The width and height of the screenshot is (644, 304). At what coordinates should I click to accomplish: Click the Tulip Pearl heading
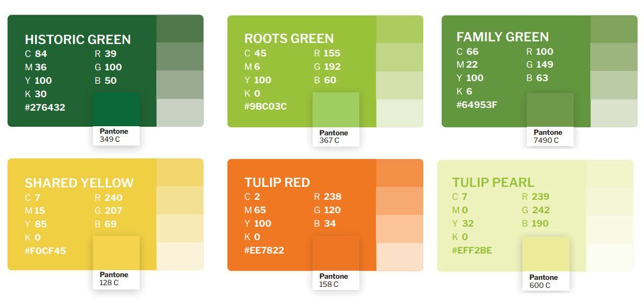tap(493, 183)
